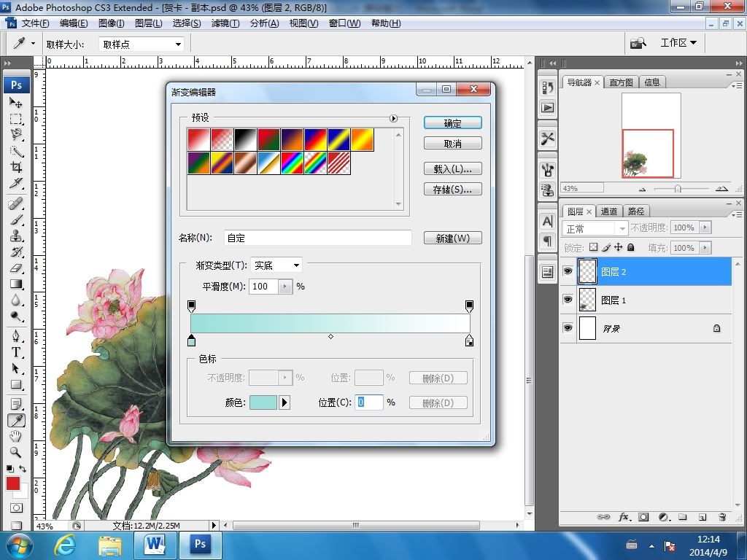Select the Clone Stamp tool
This screenshot has width=747, height=560.
point(16,236)
